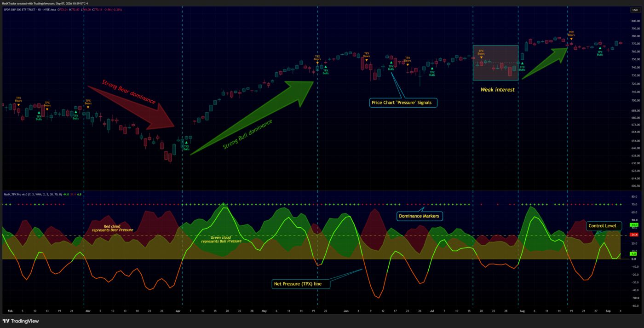Click the 606.50 price axis label
Viewport: 644px width, 328px height.
click(x=635, y=186)
